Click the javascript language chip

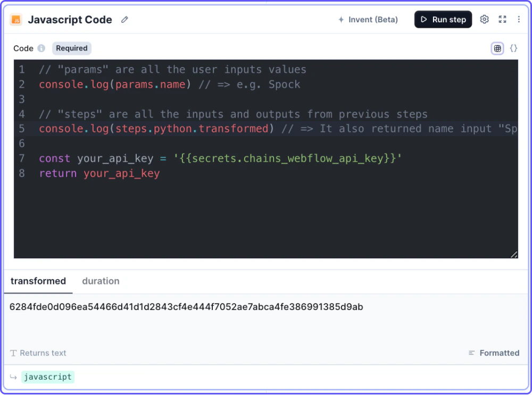coord(48,377)
